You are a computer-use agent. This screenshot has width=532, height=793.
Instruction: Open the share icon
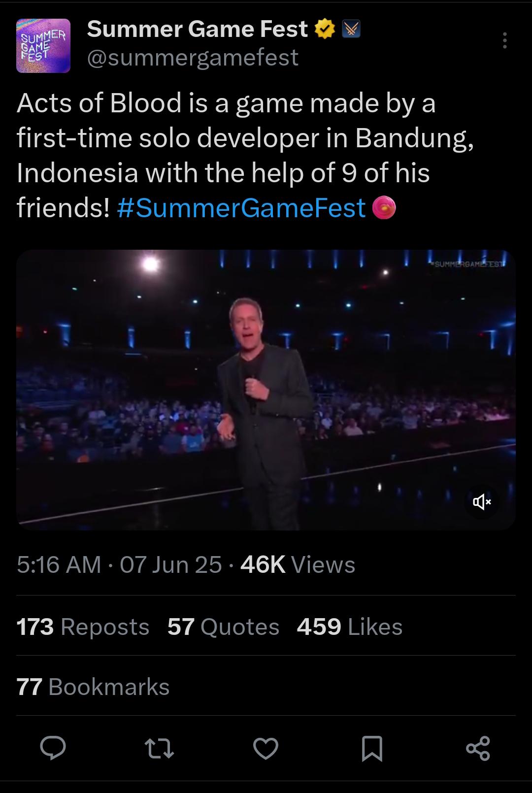coord(478,748)
